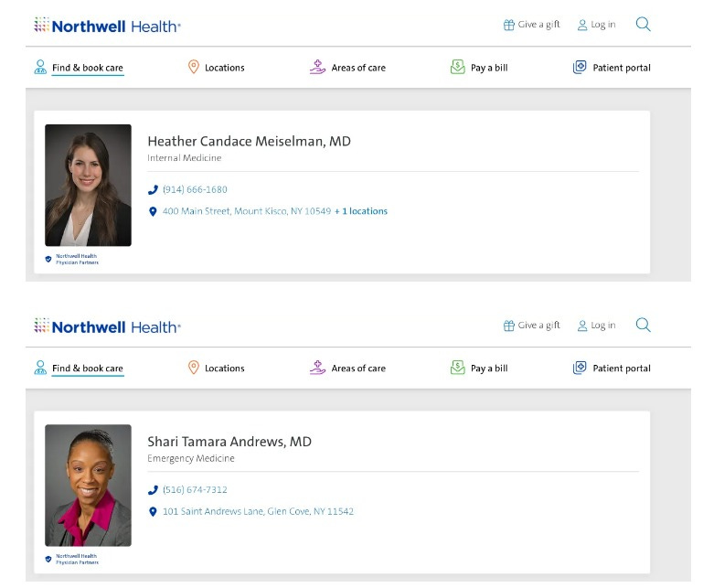This screenshot has height=588, width=703.
Task: Click the portal icon beside bottom Patient portal
Action: [580, 368]
